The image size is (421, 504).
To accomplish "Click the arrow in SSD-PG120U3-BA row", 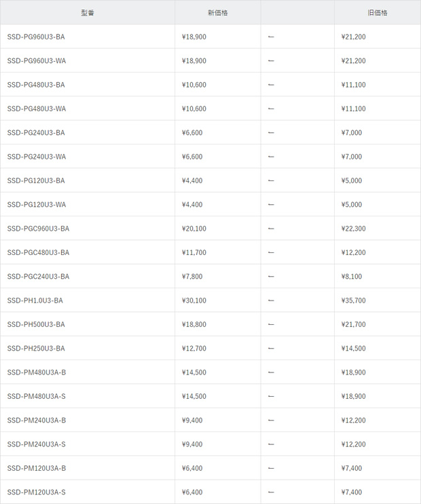I will [271, 180].
